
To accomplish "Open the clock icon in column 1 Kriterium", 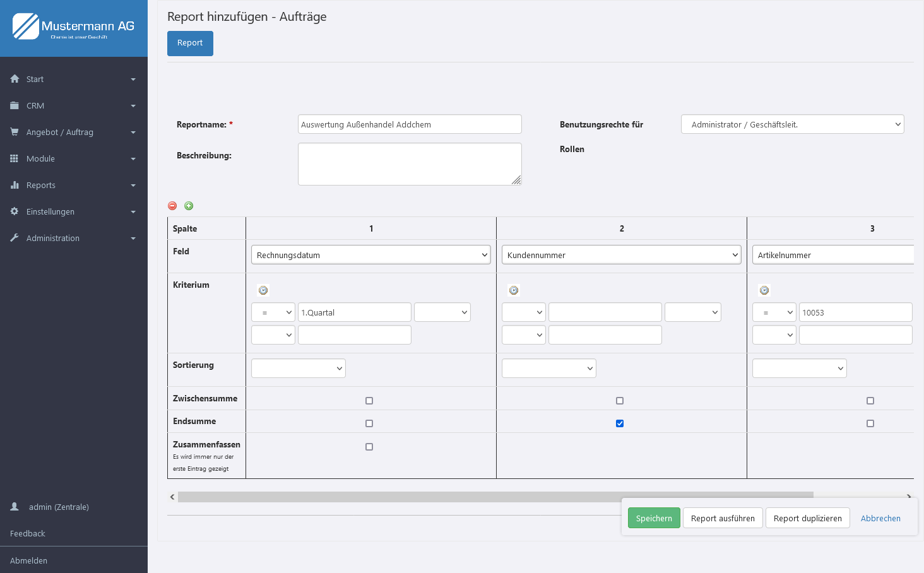I will point(263,290).
